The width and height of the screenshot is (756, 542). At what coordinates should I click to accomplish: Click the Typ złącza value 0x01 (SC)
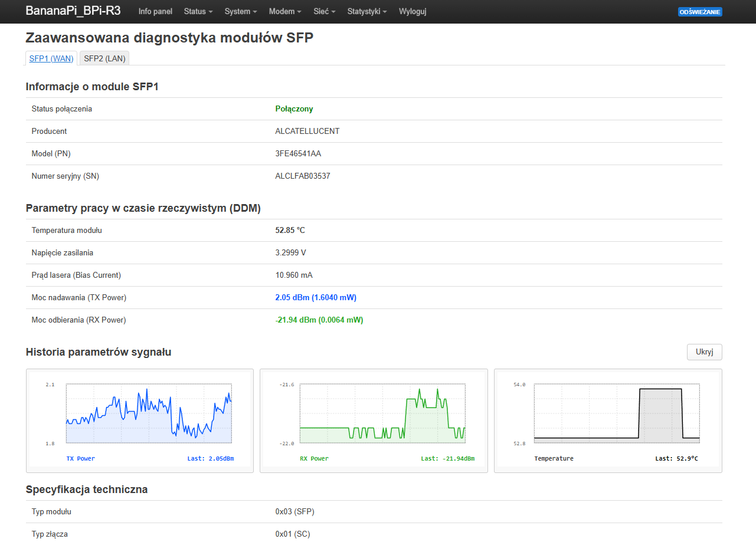pos(293,534)
